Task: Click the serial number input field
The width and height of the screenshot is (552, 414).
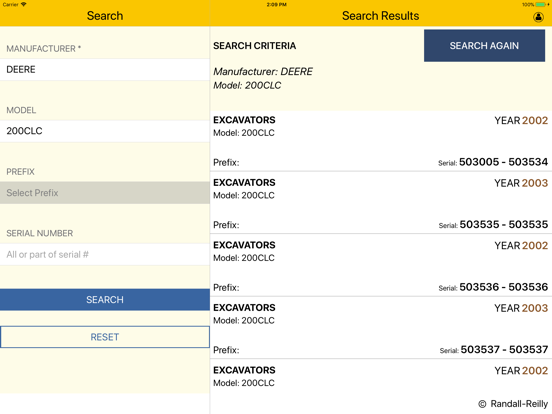Action: [105, 255]
